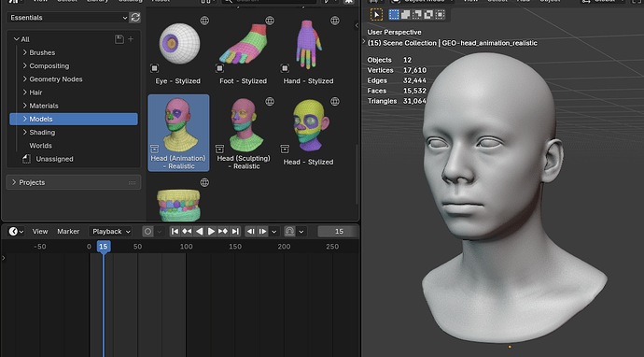The image size is (644, 357).
Task: Step forward one frame
Action: 262,232
